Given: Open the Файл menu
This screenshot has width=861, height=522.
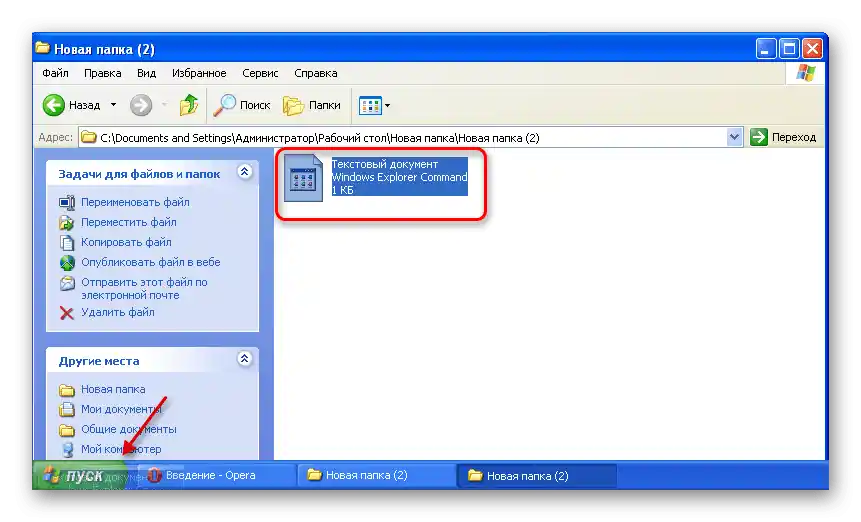Looking at the screenshot, I should [55, 73].
